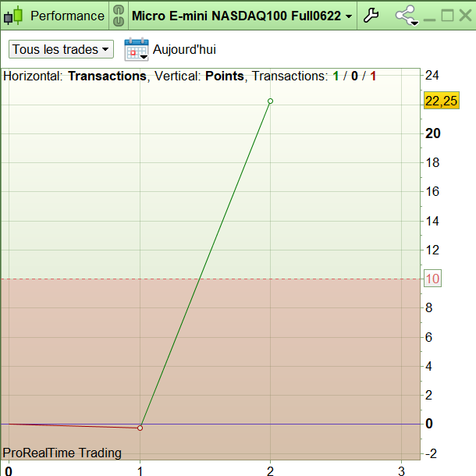Click the 20 value on vertical axis
The height and width of the screenshot is (476, 476).
pos(432,133)
